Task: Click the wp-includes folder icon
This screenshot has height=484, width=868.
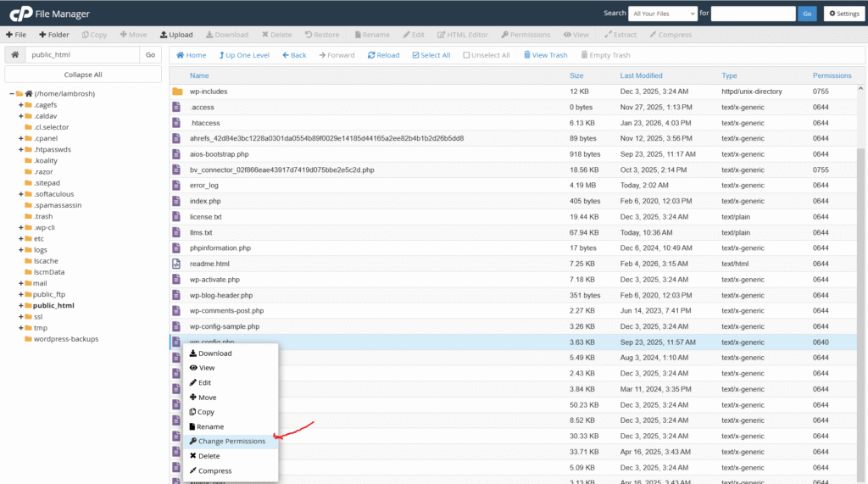Action: pos(177,92)
